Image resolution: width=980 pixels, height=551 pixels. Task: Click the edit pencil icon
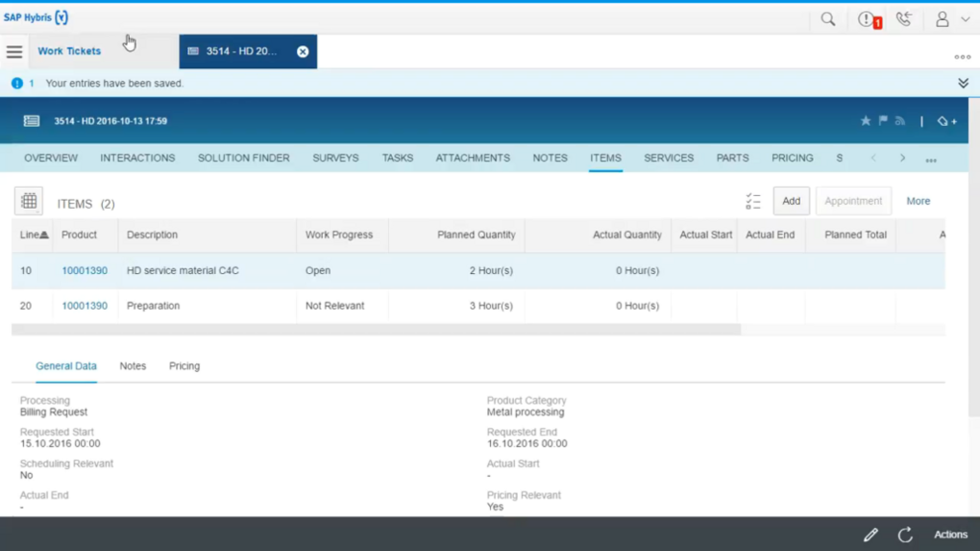click(x=870, y=534)
